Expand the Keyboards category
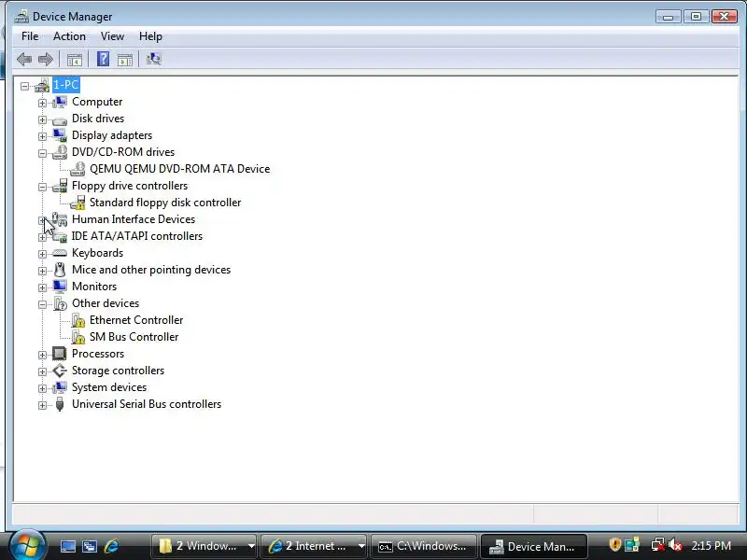The height and width of the screenshot is (560, 747). coord(42,254)
